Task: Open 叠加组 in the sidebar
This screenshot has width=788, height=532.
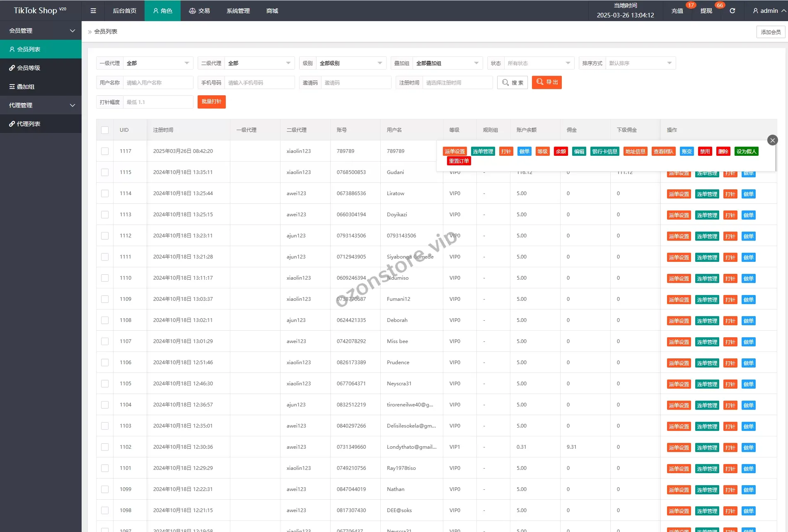Action: (x=41, y=87)
